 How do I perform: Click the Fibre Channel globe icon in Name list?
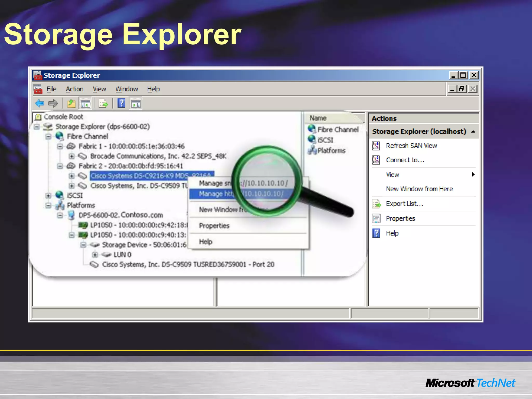(312, 129)
